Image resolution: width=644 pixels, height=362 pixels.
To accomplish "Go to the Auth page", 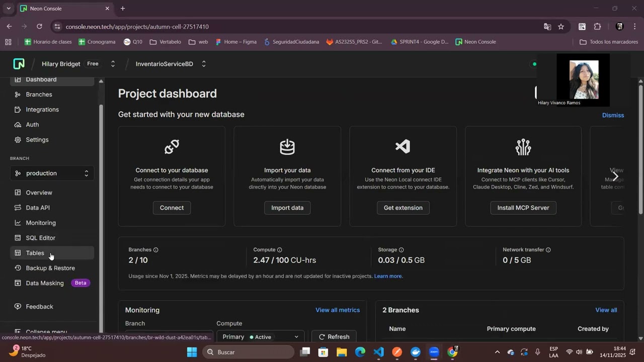I will point(32,125).
